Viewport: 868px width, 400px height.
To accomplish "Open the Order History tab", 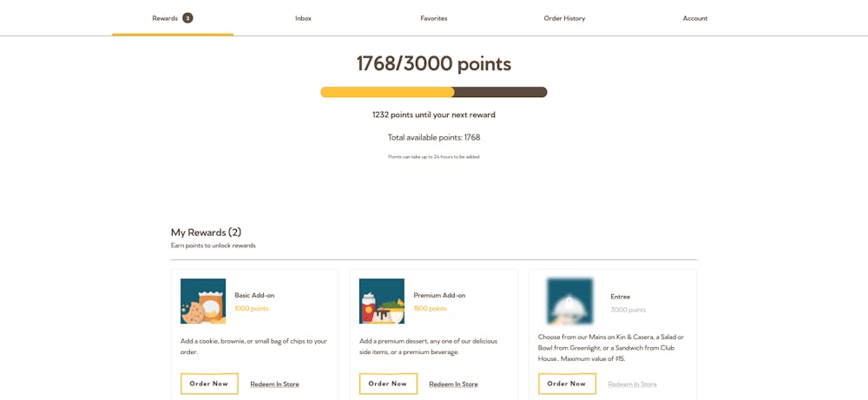I will [565, 18].
